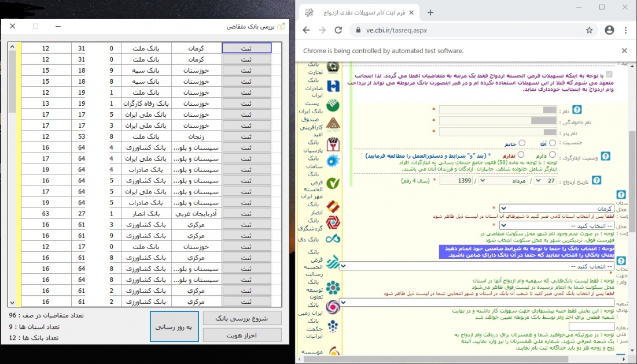
Task: Click ثبت in the بانک رفاه کارگران row
Action: click(246, 103)
